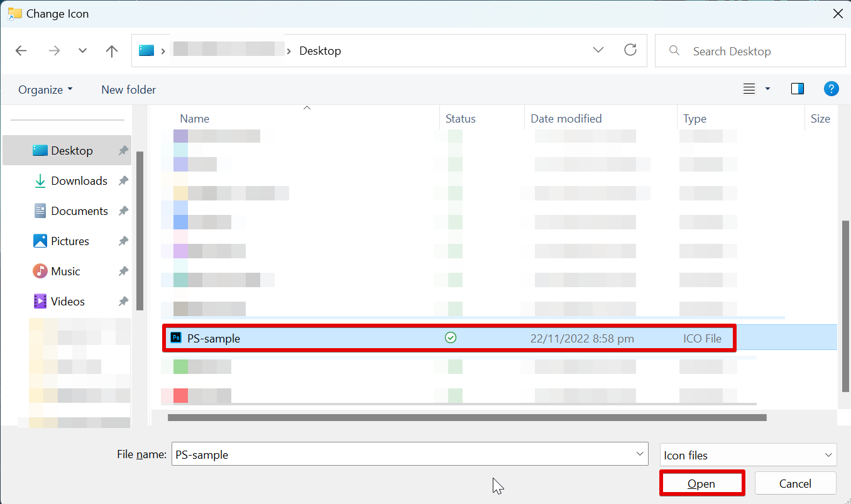851x504 pixels.
Task: Click the Search Desktop field
Action: [750, 51]
